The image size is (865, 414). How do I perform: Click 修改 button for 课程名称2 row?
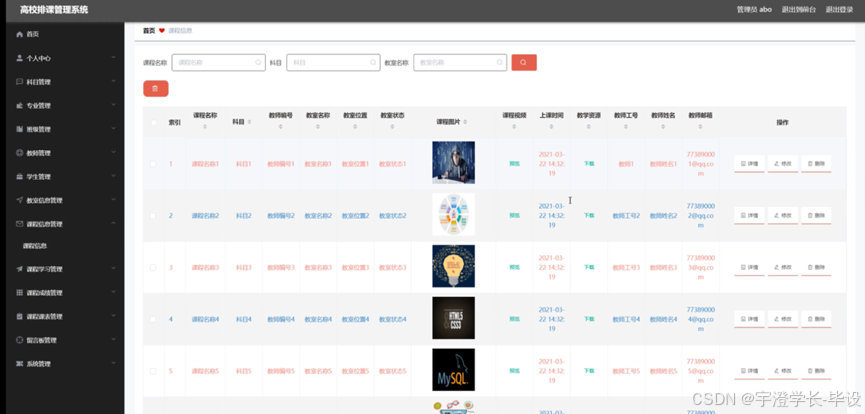coord(783,216)
